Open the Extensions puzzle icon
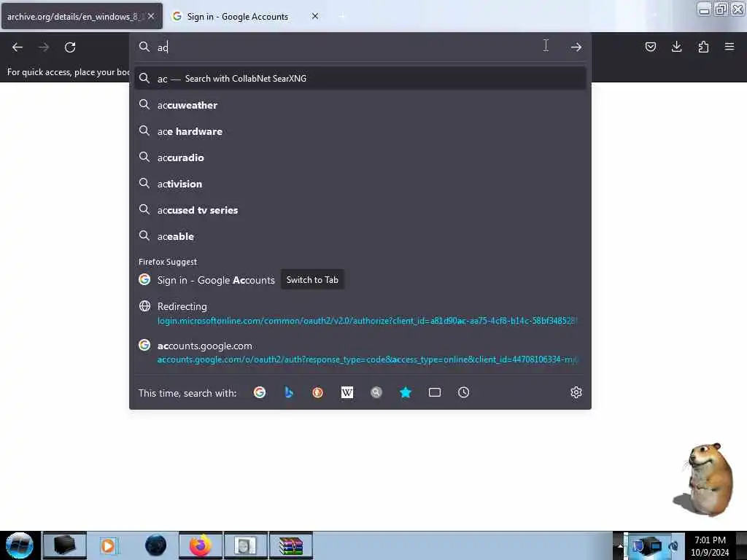 (703, 47)
